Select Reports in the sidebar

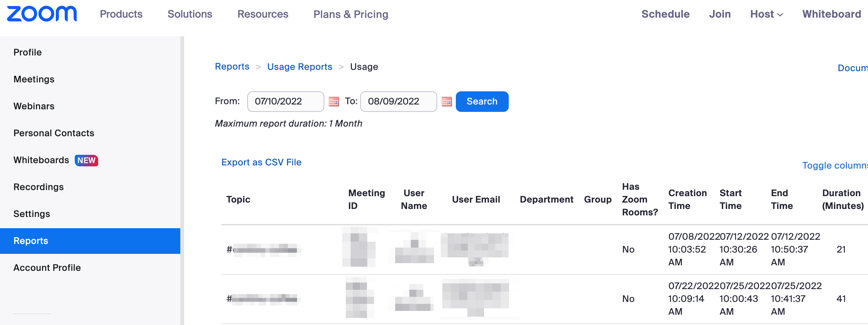[x=90, y=241]
